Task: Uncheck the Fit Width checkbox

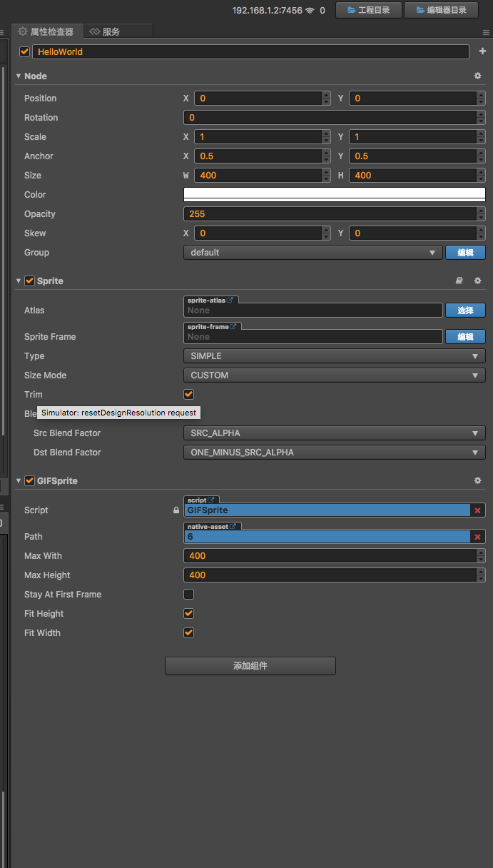Action: [x=189, y=632]
